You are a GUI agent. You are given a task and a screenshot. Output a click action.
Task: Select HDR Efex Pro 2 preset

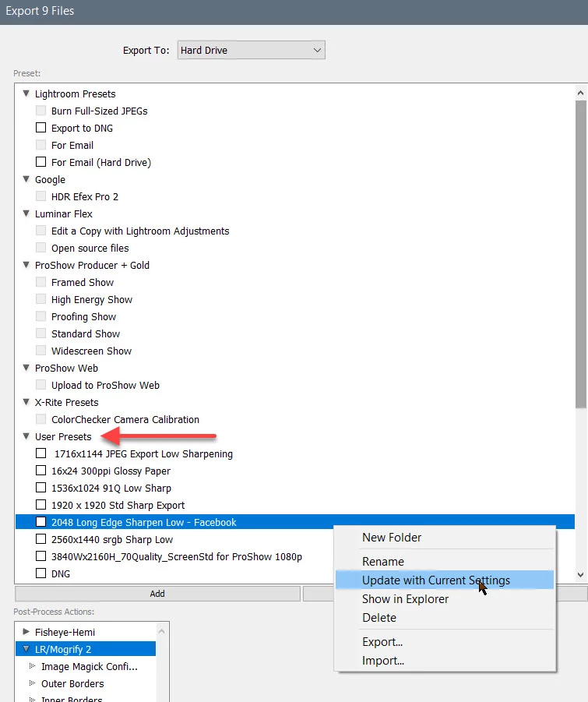tap(85, 196)
